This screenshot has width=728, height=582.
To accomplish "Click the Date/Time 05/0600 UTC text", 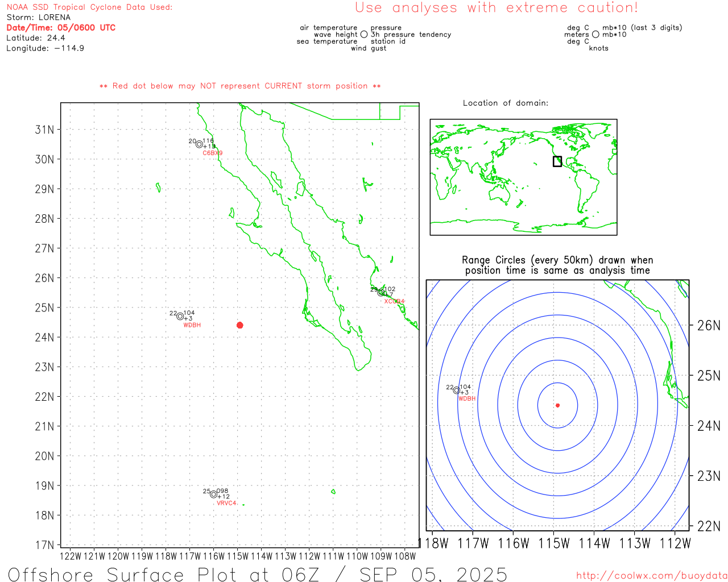I will 61,27.
